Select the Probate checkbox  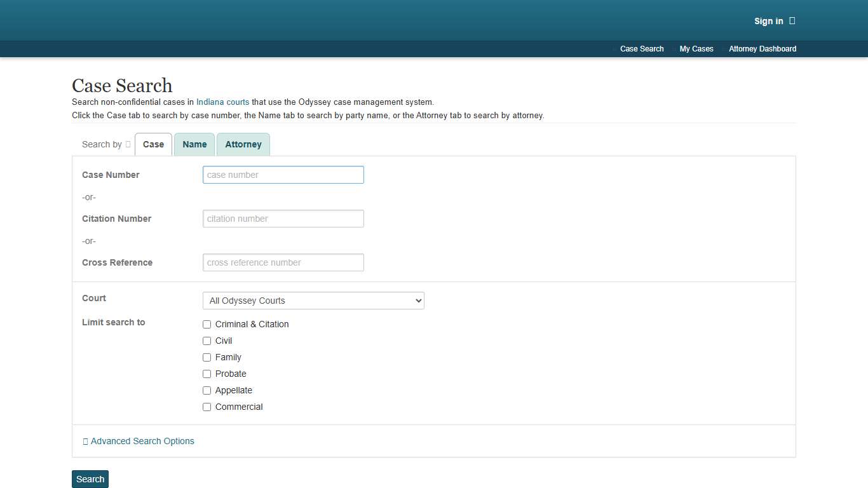click(207, 374)
